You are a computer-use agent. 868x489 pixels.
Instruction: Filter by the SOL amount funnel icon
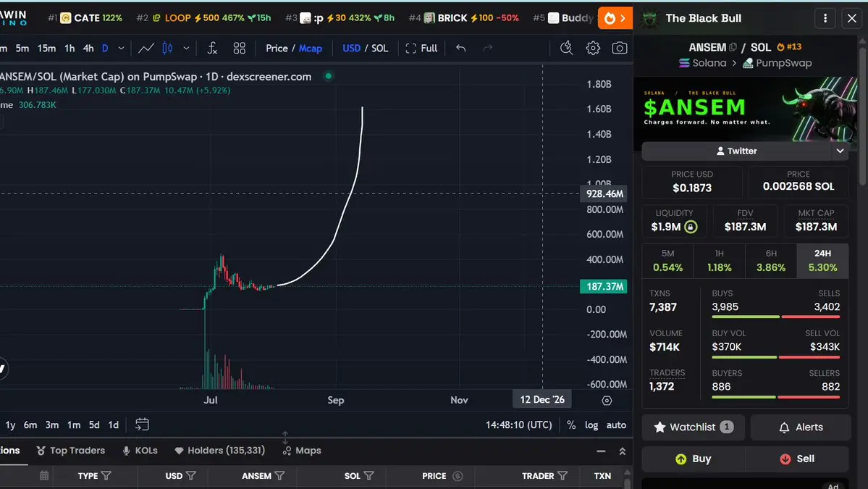(368, 476)
